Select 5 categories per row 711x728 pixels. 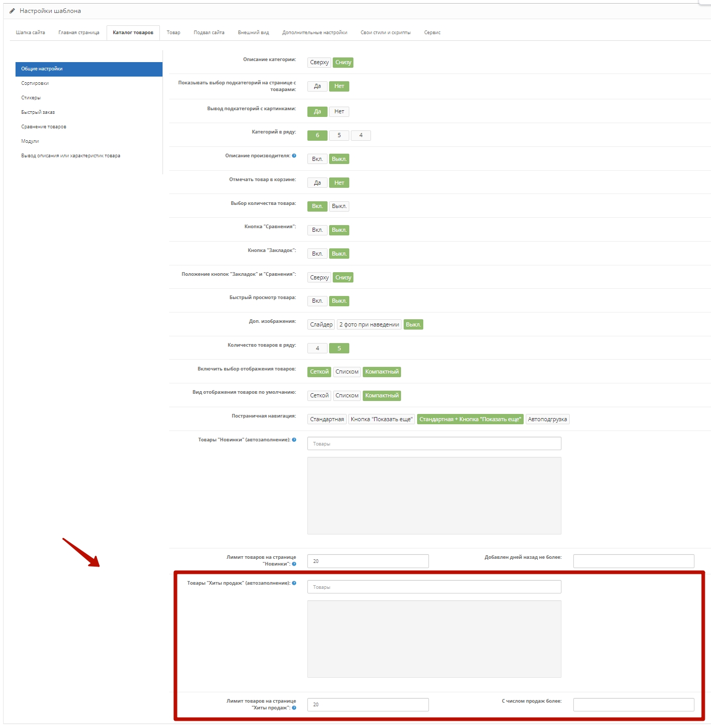[x=339, y=136]
